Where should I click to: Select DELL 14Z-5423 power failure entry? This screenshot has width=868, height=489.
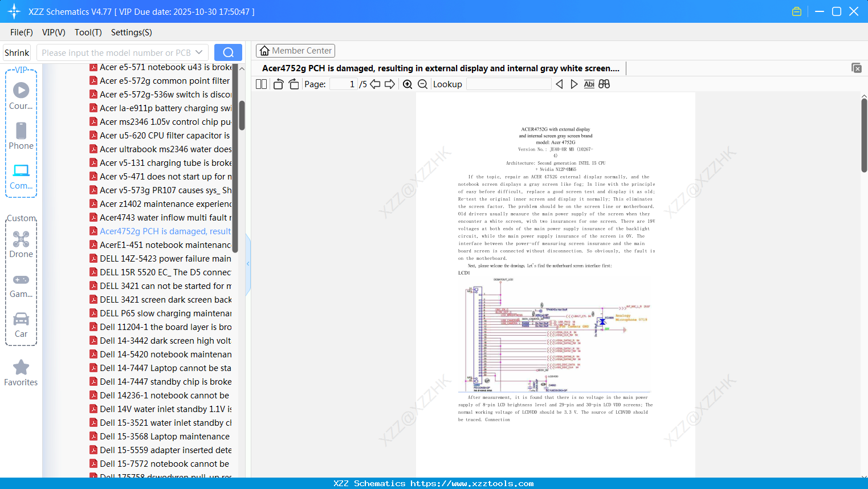point(165,259)
